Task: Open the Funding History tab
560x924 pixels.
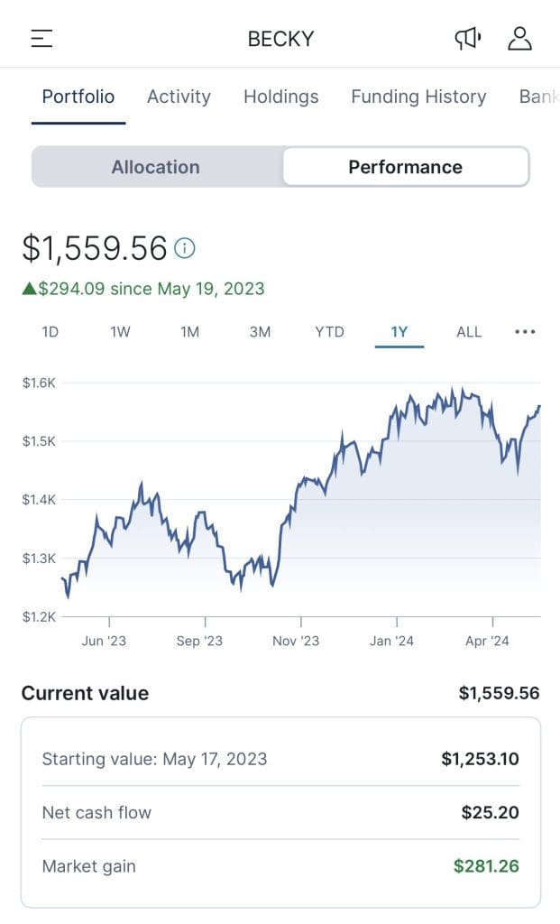Action: point(418,97)
